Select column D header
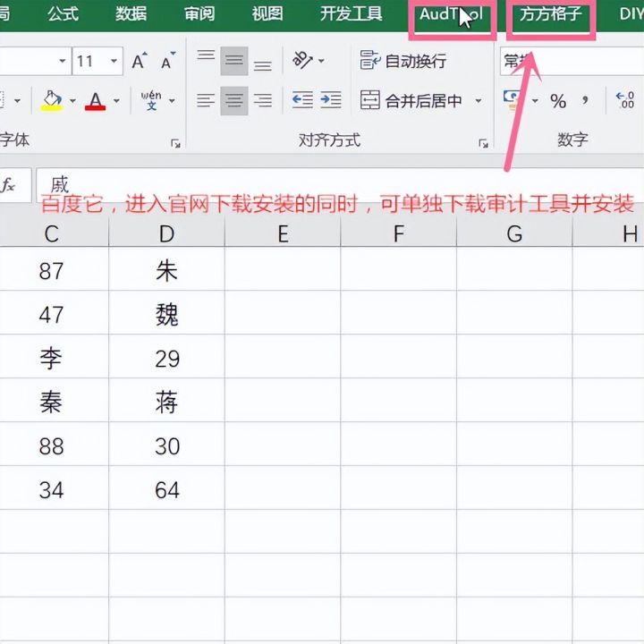 (166, 234)
